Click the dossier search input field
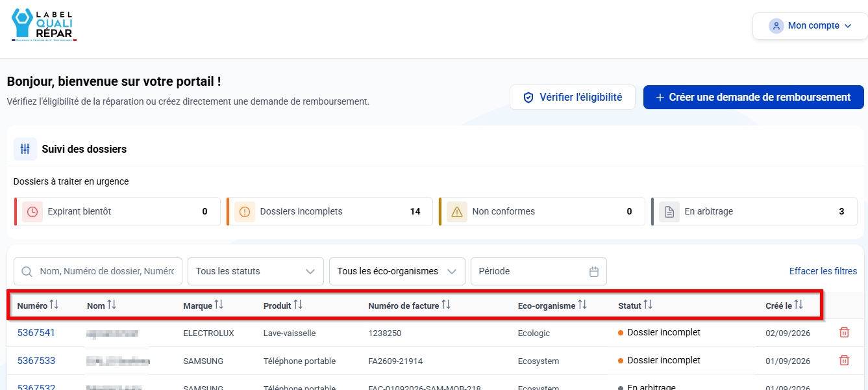The height and width of the screenshot is (390, 868). [98, 272]
